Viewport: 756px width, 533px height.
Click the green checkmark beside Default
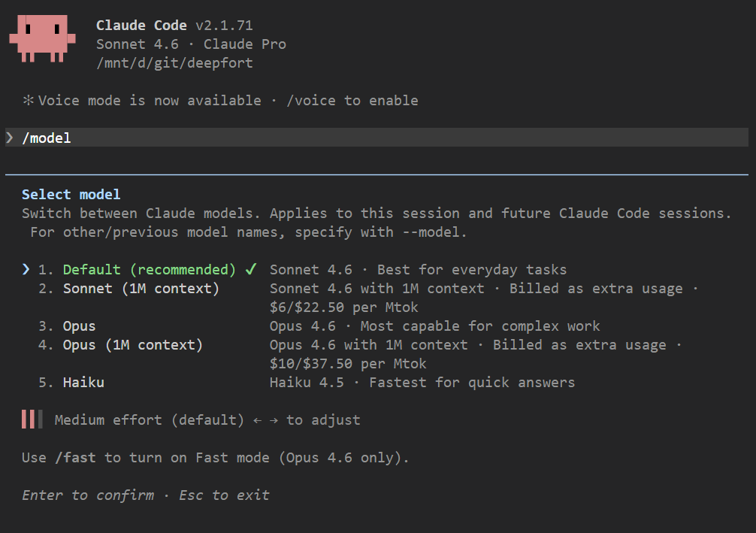click(x=251, y=269)
